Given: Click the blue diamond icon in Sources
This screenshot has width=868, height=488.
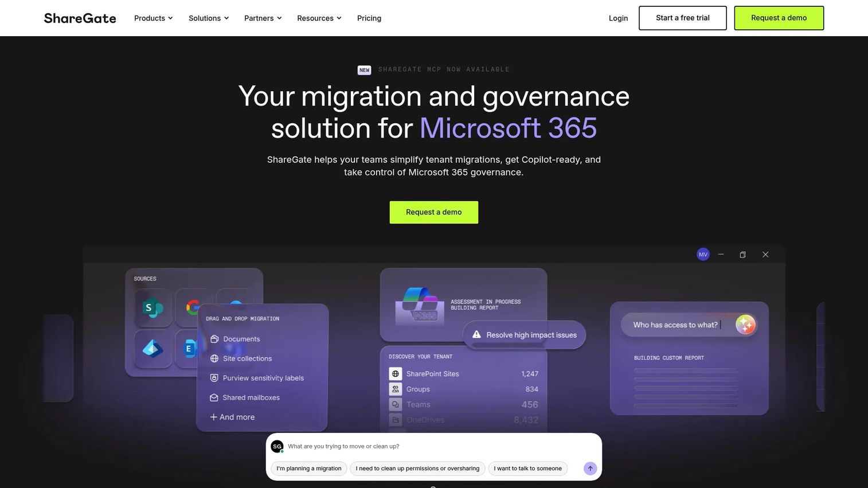Looking at the screenshot, I should coord(153,348).
